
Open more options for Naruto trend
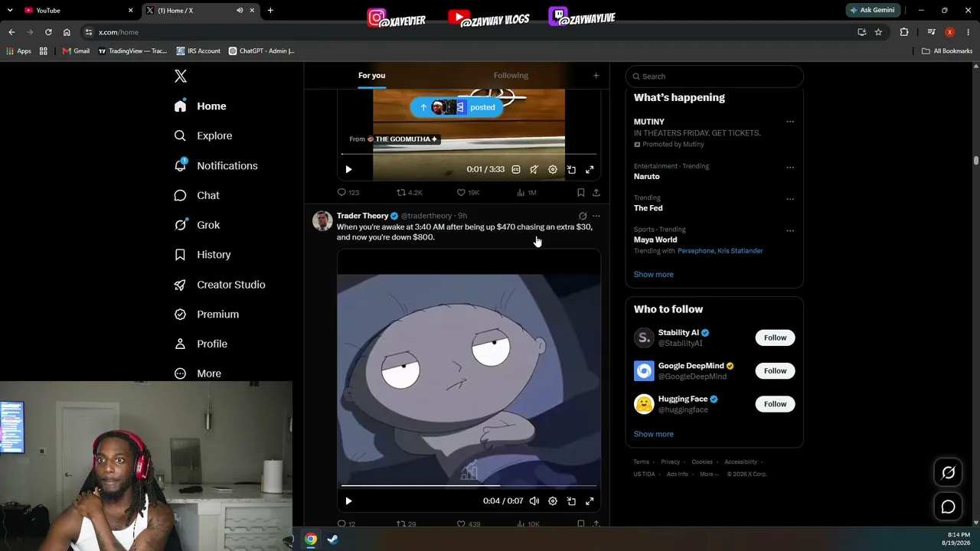click(790, 168)
